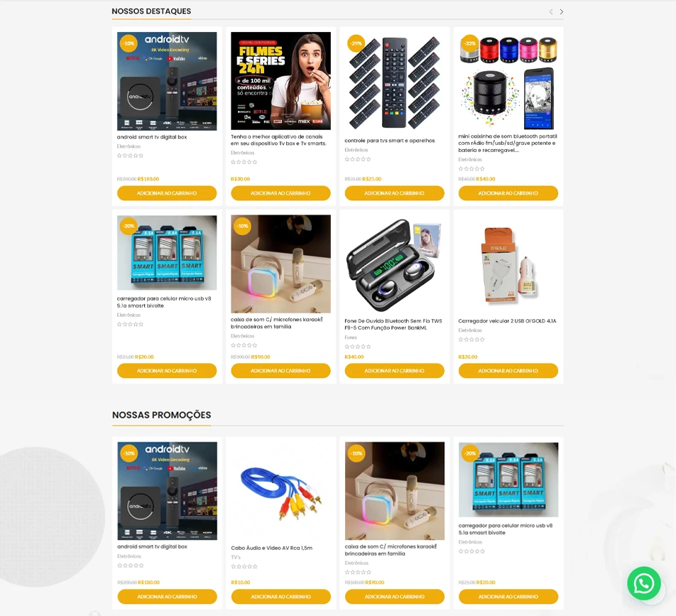
Task: Rate the Carregador veicular star rating
Action: point(471,340)
